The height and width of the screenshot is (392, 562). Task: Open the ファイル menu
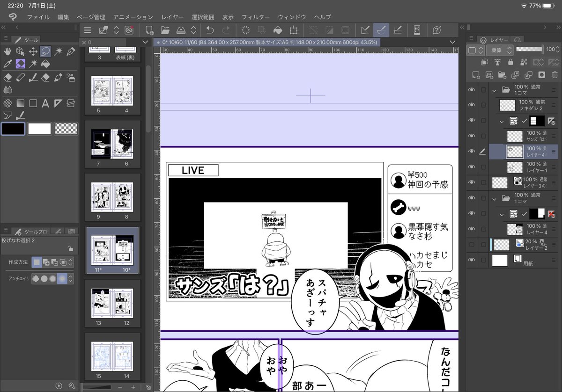point(38,17)
